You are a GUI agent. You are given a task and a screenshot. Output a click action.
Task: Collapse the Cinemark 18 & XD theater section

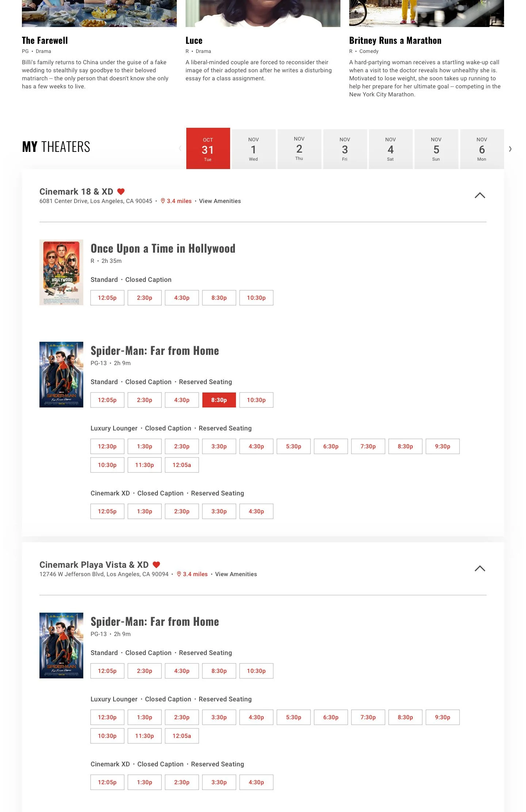click(480, 195)
